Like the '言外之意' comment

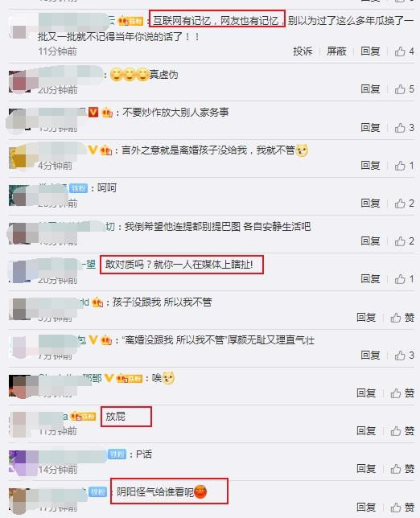(x=404, y=166)
